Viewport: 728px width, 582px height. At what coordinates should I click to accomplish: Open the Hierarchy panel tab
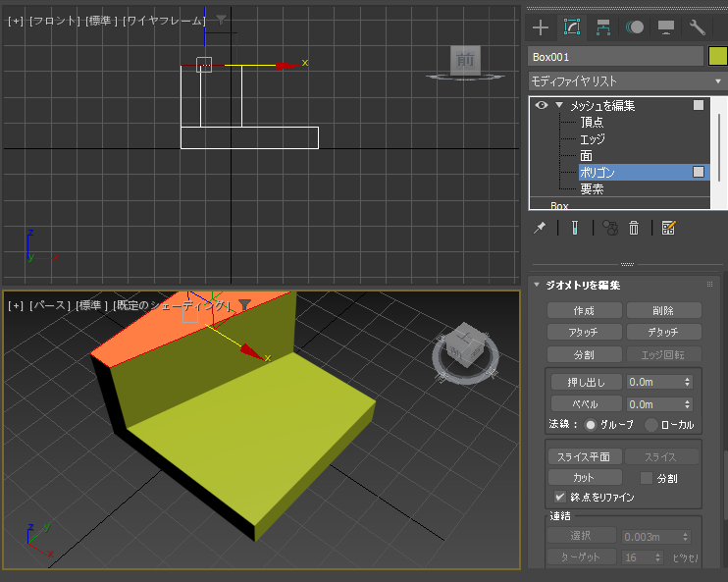603,27
